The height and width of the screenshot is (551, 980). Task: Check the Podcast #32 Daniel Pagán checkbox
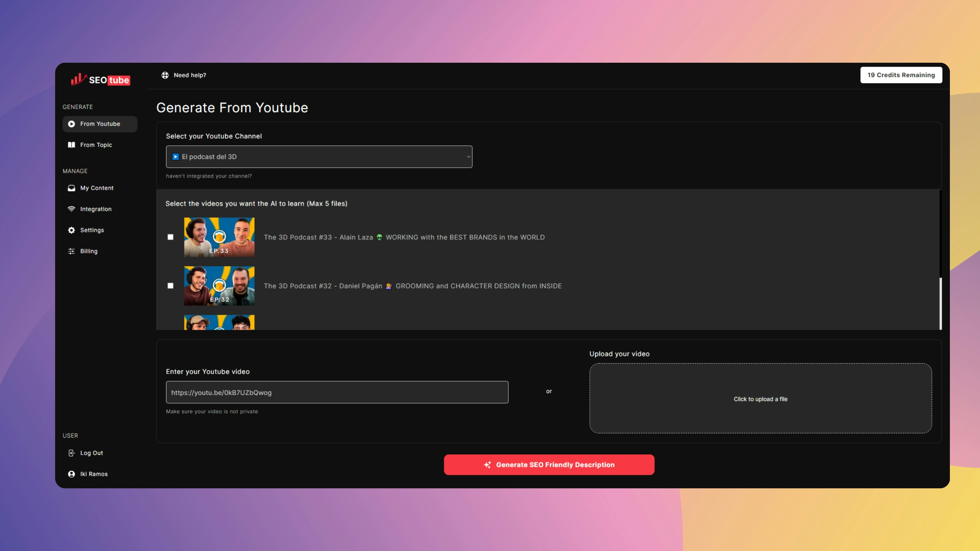coord(170,286)
